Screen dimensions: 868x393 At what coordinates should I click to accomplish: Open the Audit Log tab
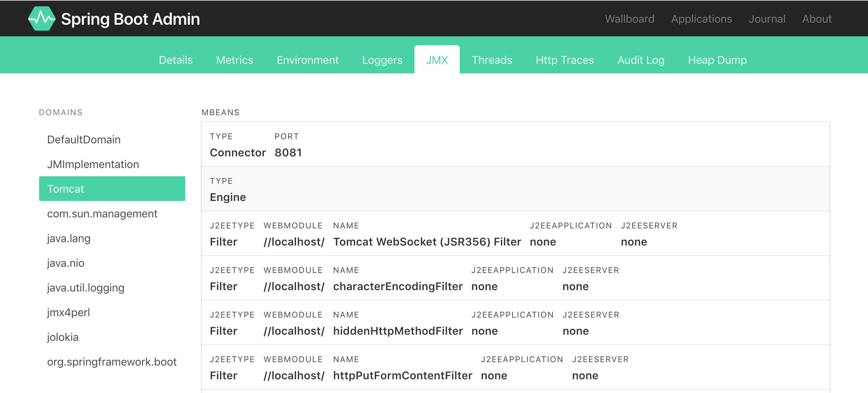point(641,60)
